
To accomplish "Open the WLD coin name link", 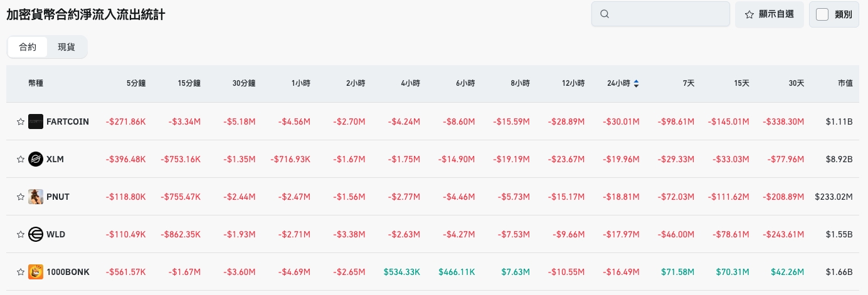I will pos(56,234).
